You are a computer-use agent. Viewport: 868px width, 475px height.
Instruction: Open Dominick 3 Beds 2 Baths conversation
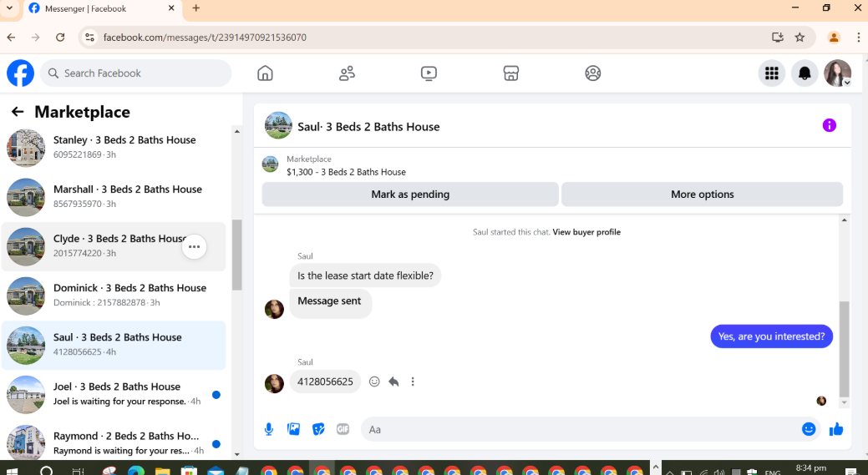coord(114,296)
